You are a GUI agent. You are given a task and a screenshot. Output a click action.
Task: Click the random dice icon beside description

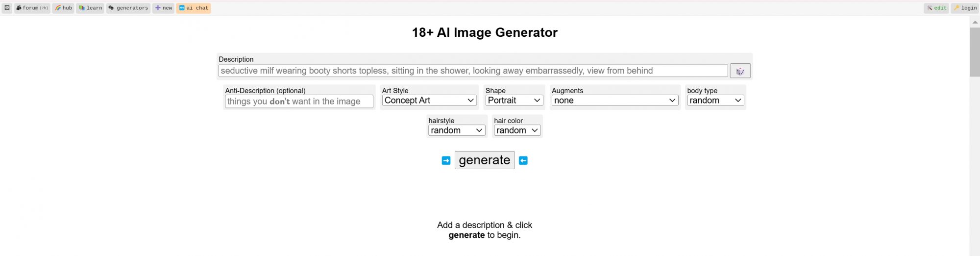[x=740, y=71]
